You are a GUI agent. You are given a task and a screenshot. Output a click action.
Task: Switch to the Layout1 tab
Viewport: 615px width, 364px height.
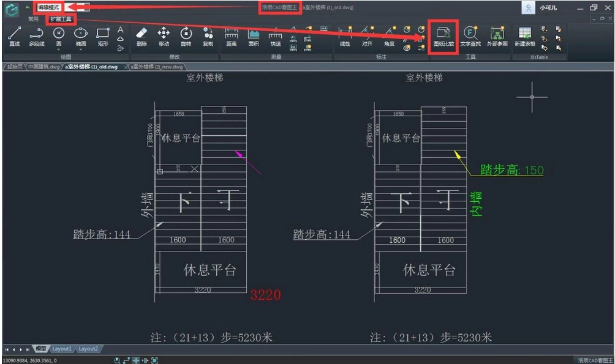pyautogui.click(x=62, y=349)
